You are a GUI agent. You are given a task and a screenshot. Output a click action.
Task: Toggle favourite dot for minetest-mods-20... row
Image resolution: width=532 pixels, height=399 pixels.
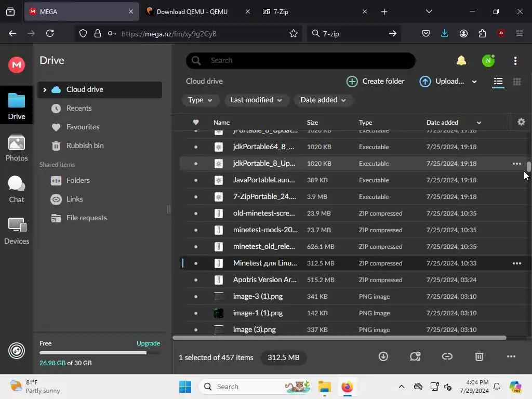[x=196, y=230]
